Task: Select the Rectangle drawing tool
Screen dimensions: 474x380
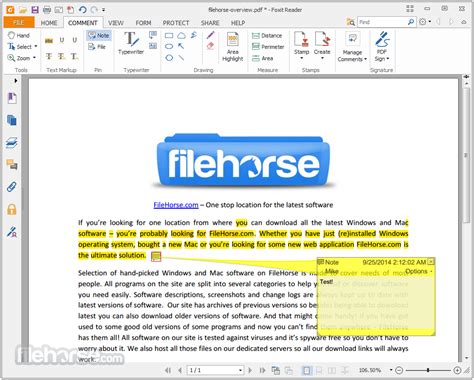Action: pos(169,35)
